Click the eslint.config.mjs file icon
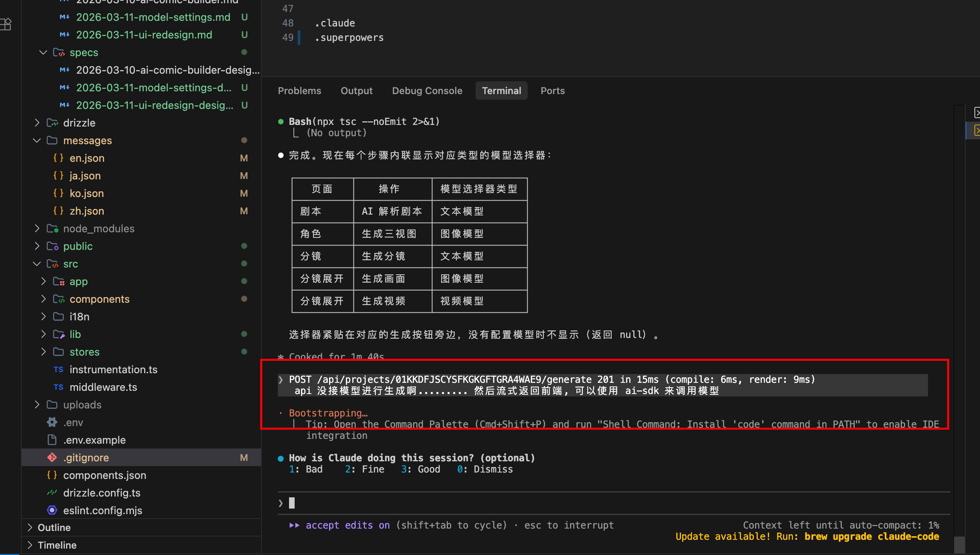This screenshot has height=555, width=980. pos(52,510)
